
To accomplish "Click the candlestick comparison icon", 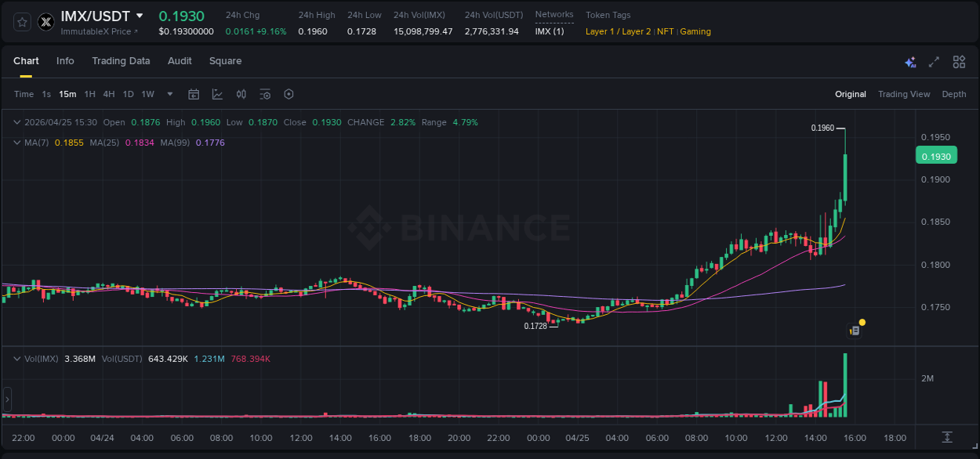I will [241, 93].
